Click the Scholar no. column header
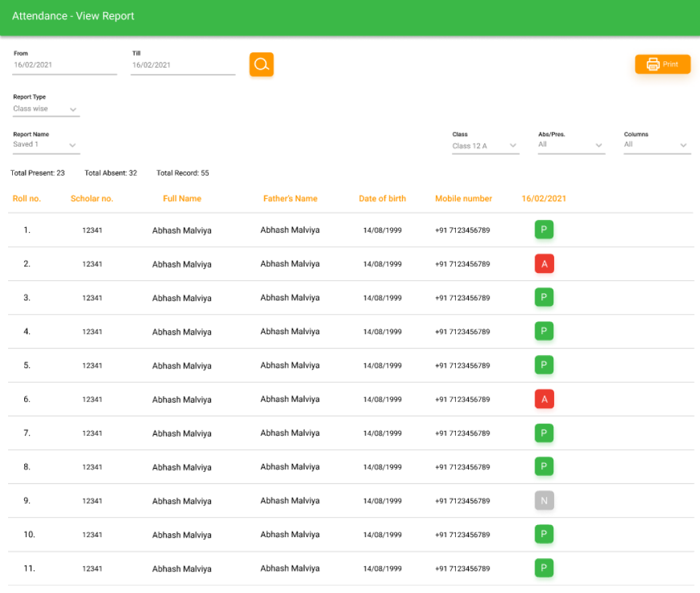Image resolution: width=700 pixels, height=593 pixels. point(92,198)
